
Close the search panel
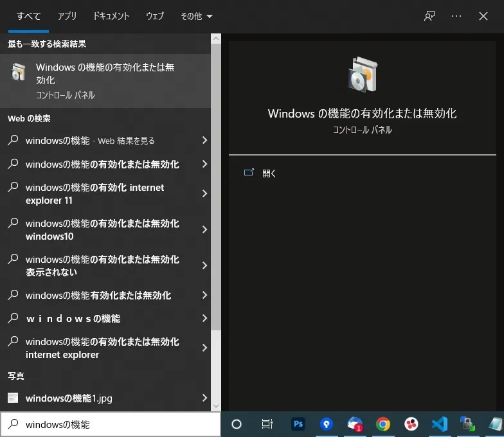point(483,16)
